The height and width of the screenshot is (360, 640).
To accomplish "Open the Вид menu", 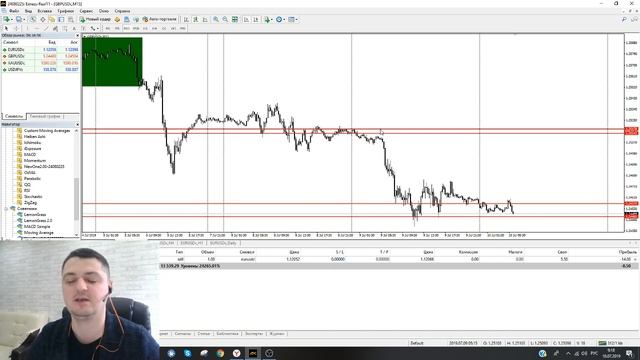I will [28, 11].
